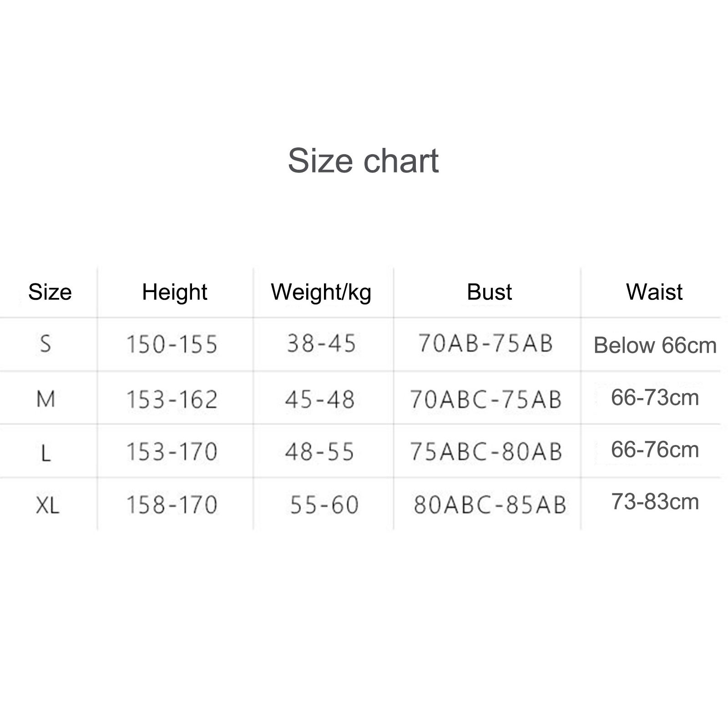Click the Size chart title

coord(363,161)
